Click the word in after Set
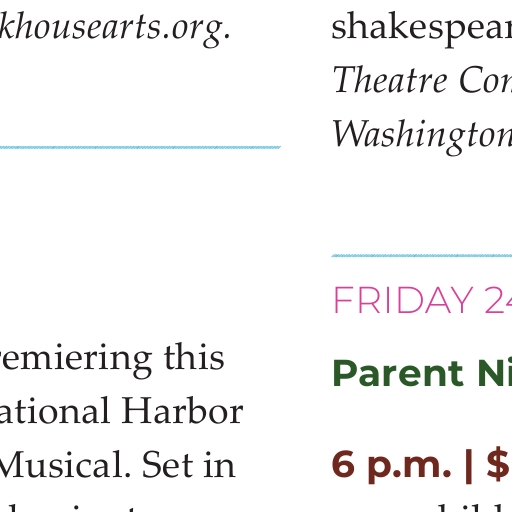The height and width of the screenshot is (512, 512). click(220, 465)
